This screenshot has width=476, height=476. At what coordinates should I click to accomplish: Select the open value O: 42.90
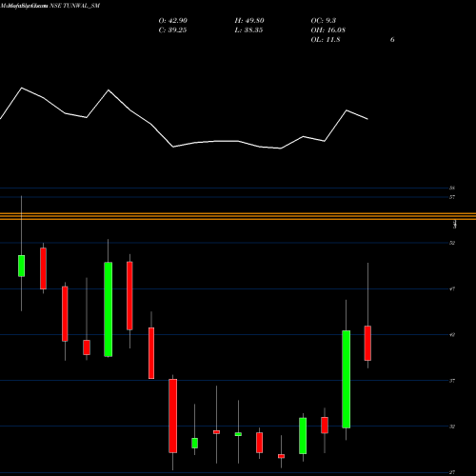pyautogui.click(x=173, y=21)
